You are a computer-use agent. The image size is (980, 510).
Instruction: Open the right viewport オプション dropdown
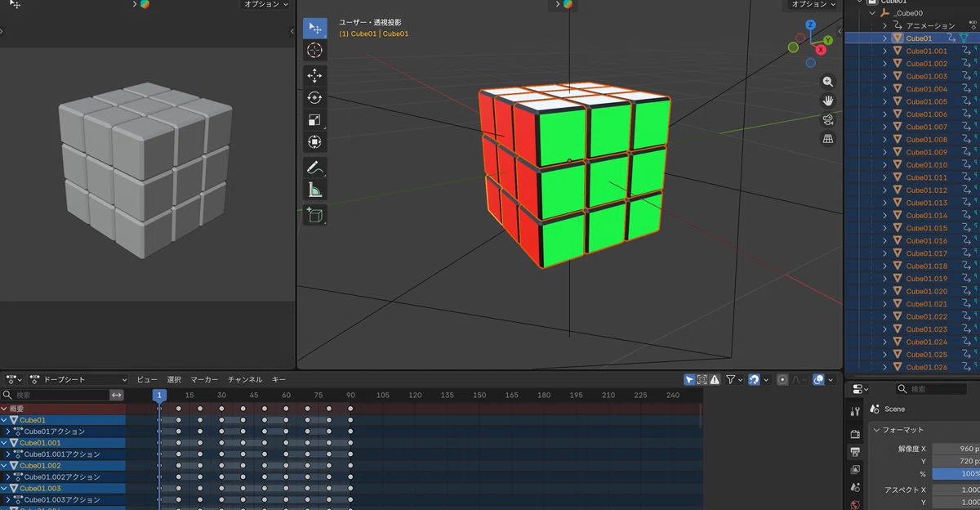[814, 4]
